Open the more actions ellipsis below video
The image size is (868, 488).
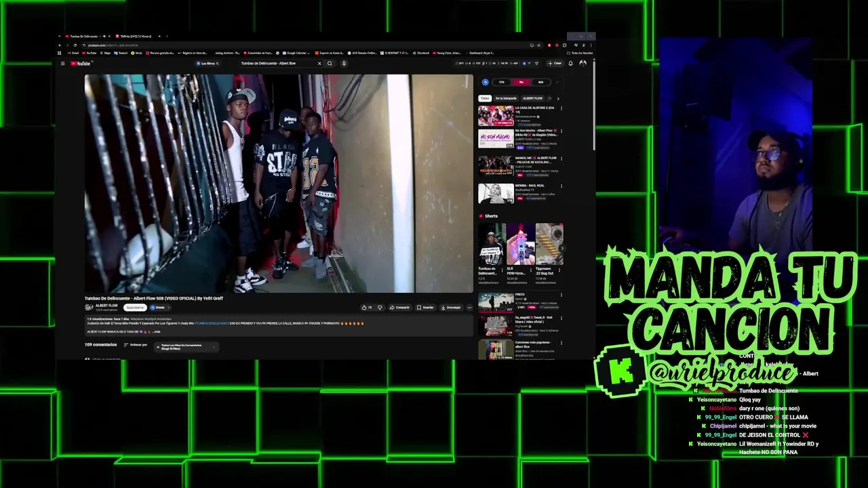469,308
